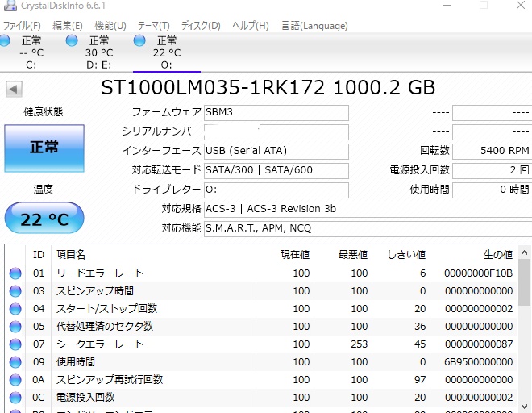The image size is (532, 413).
Task: Switch to the D: E: 30 °C disk tab
Action: (x=98, y=52)
